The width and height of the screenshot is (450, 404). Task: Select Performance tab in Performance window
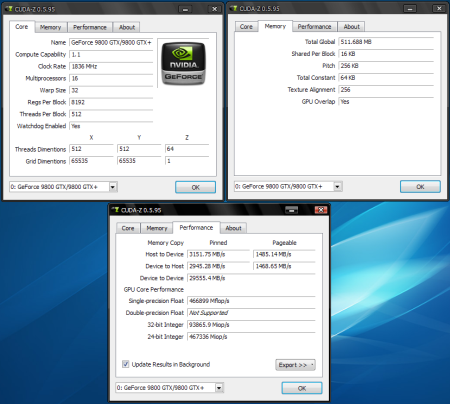pyautogui.click(x=196, y=228)
